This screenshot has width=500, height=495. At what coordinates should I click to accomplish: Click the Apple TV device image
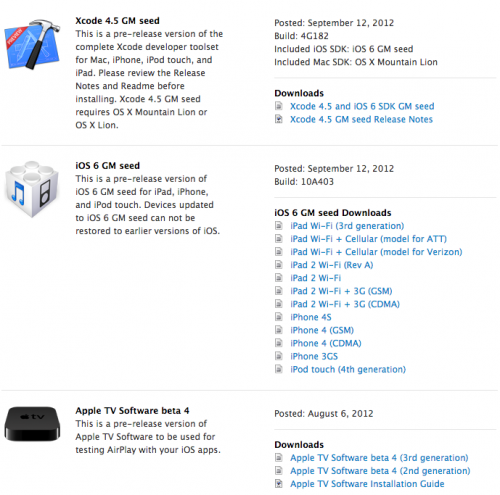tap(32, 423)
